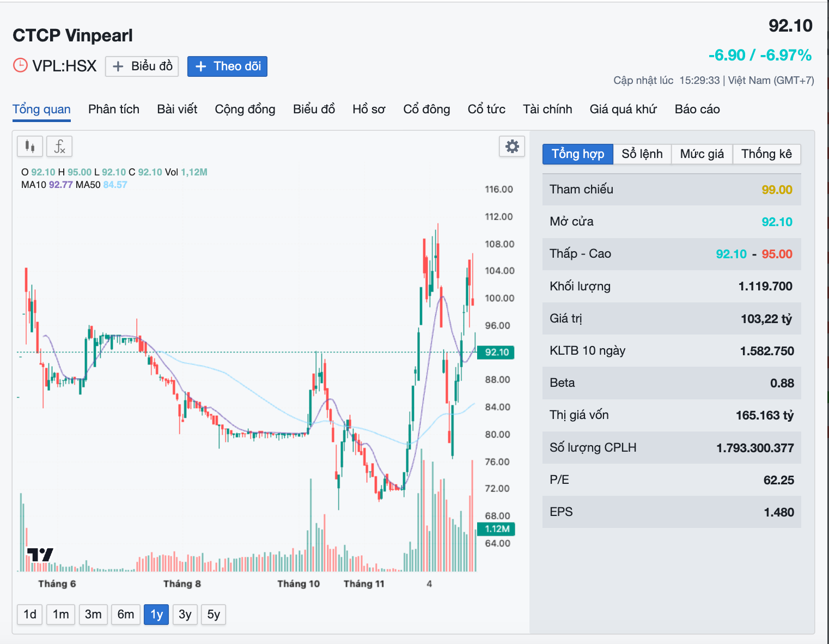The image size is (829, 644).
Task: Click the 116.00 price axis label
Action: (x=499, y=190)
